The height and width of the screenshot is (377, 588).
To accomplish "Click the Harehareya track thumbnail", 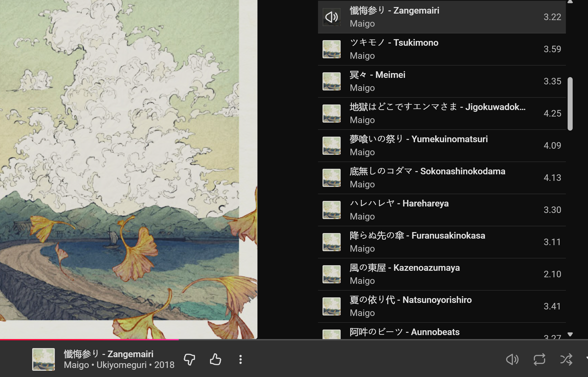I will click(x=332, y=210).
